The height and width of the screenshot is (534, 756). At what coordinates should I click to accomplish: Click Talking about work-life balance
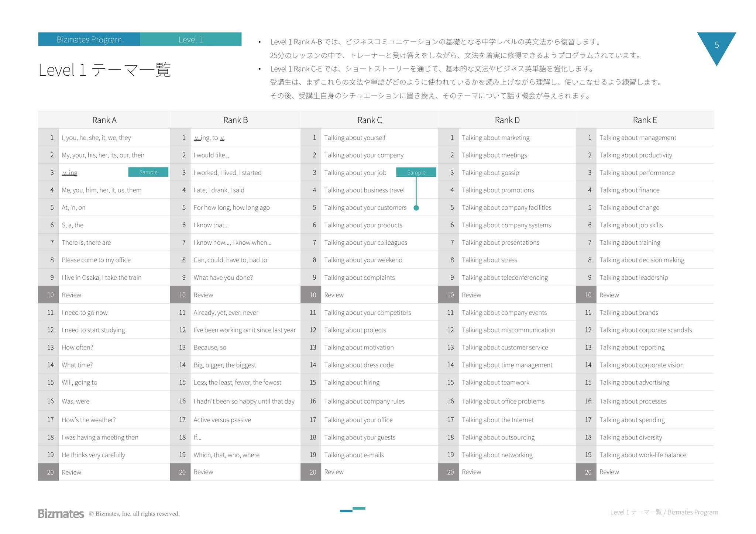click(x=643, y=455)
